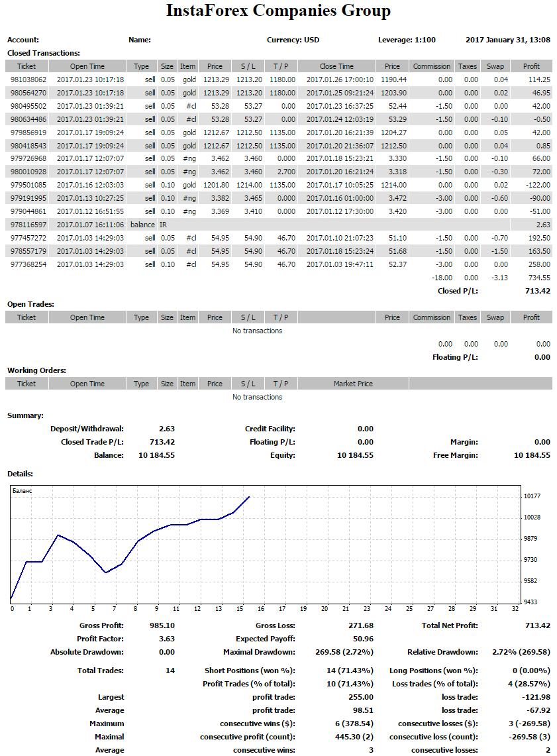Click the "Summary:" heading
The image size is (557, 756).
pyautogui.click(x=25, y=415)
